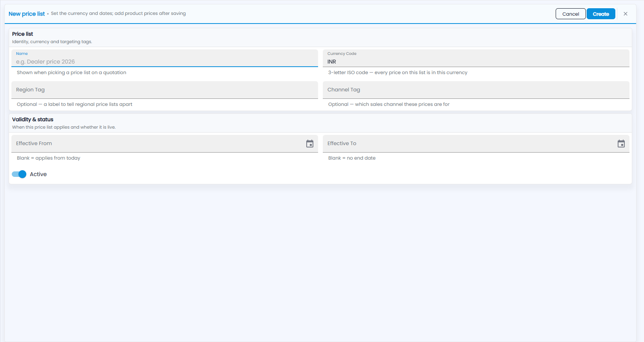The image size is (644, 342).
Task: Click the sales channel helper text
Action: pos(389,104)
